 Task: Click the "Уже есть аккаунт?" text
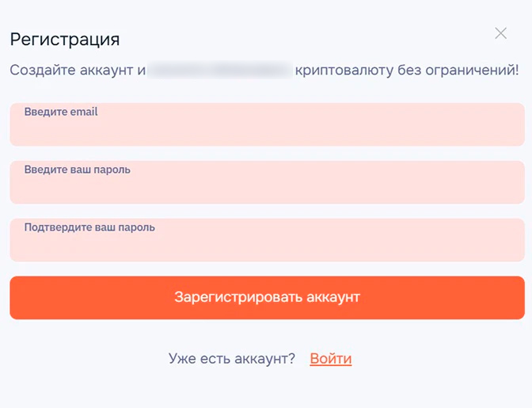pyautogui.click(x=232, y=359)
